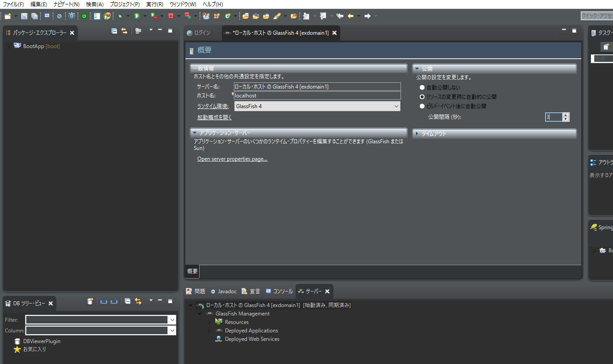This screenshot has height=364, width=613.
Task: Click the 起動構成を開く link
Action: [x=215, y=117]
